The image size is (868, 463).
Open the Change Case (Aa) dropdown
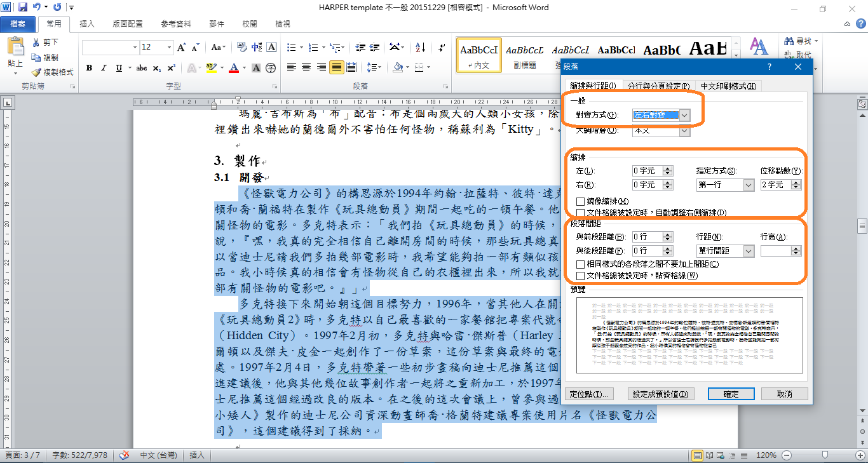pyautogui.click(x=219, y=47)
